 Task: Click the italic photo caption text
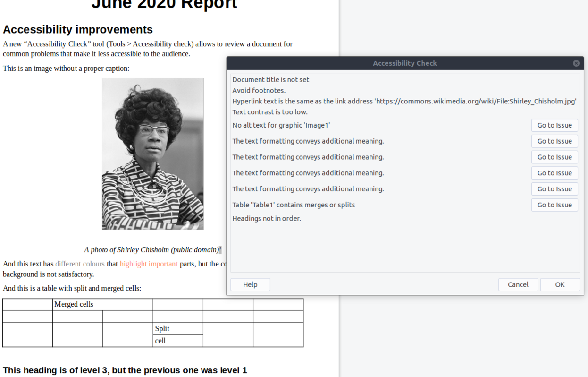tap(151, 250)
